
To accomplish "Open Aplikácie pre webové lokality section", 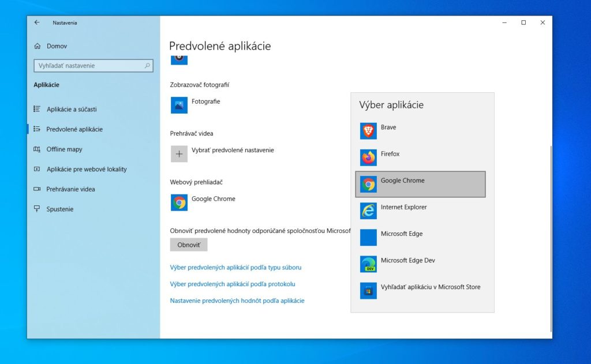I will click(x=87, y=169).
